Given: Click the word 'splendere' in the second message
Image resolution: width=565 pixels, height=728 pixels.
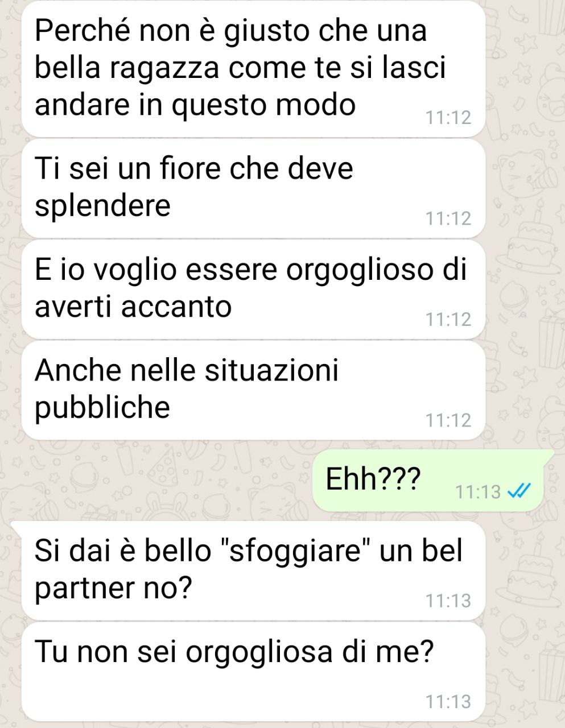Looking at the screenshot, I should coord(102,206).
